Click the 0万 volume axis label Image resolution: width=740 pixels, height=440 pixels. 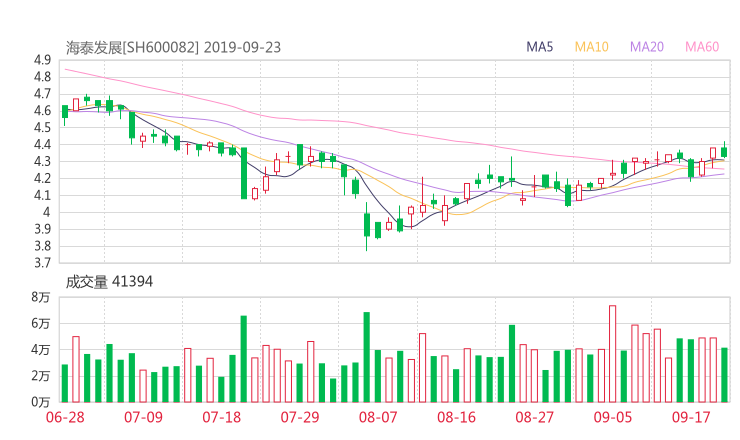(x=41, y=402)
